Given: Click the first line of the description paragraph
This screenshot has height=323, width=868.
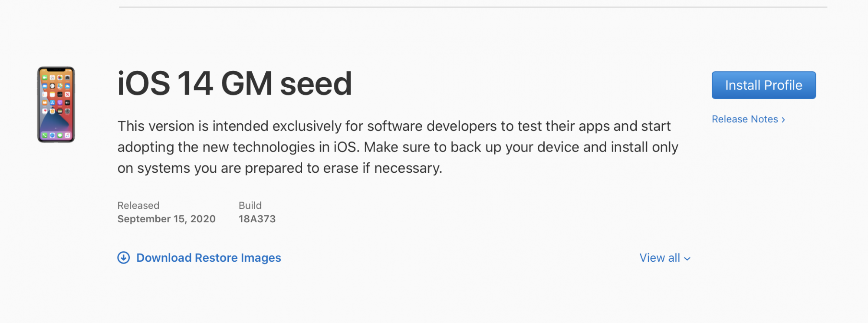Looking at the screenshot, I should pos(394,126).
